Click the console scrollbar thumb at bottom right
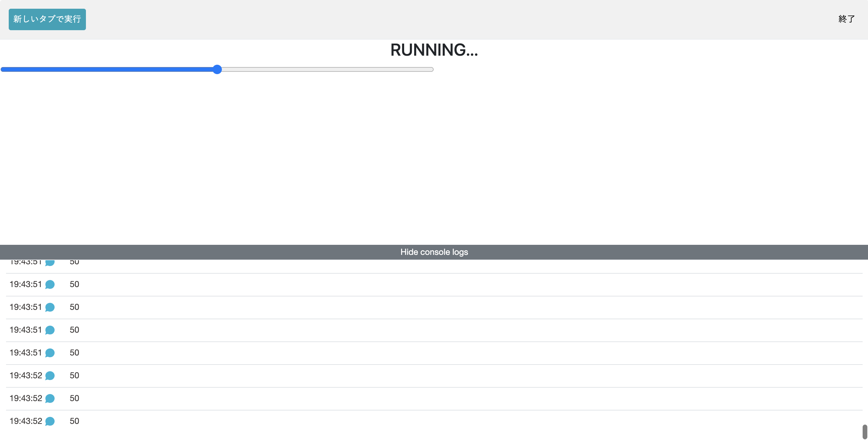This screenshot has width=868, height=440. pos(864,432)
